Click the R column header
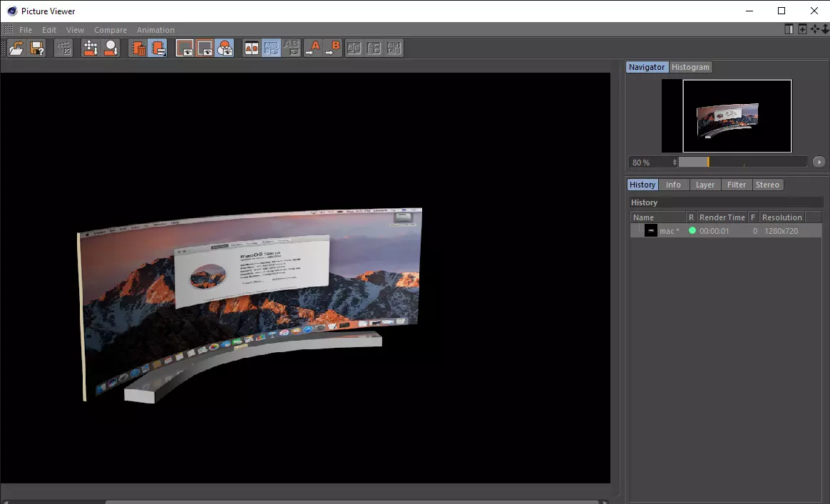 (x=691, y=217)
